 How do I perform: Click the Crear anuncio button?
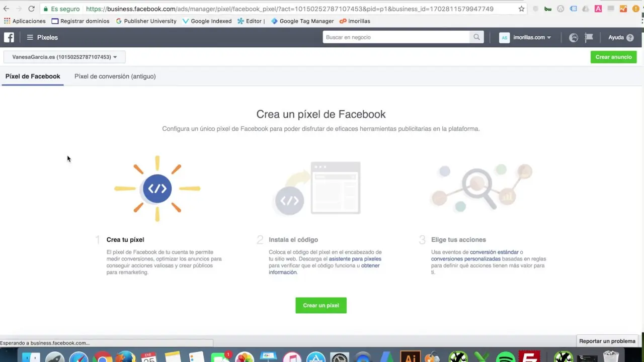(613, 57)
